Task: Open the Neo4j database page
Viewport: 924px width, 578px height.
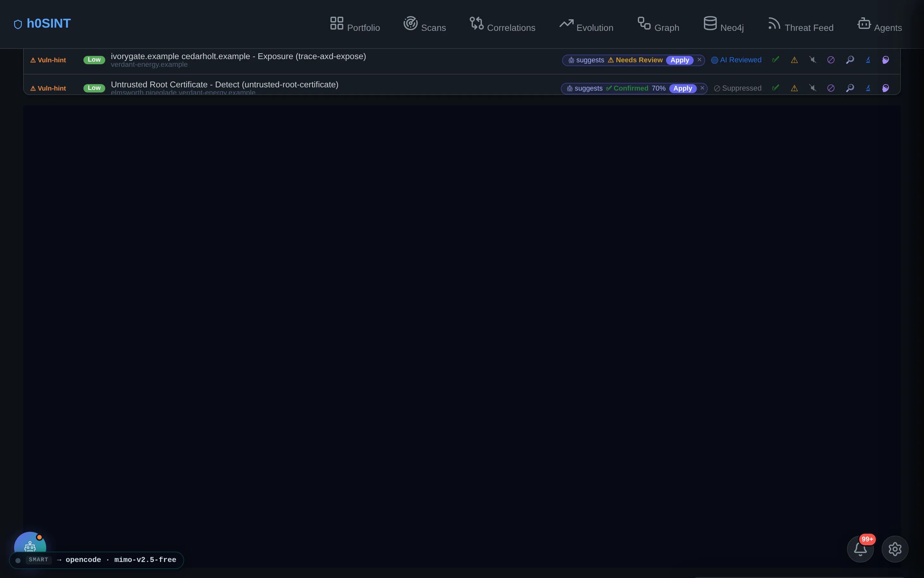Action: tap(723, 24)
